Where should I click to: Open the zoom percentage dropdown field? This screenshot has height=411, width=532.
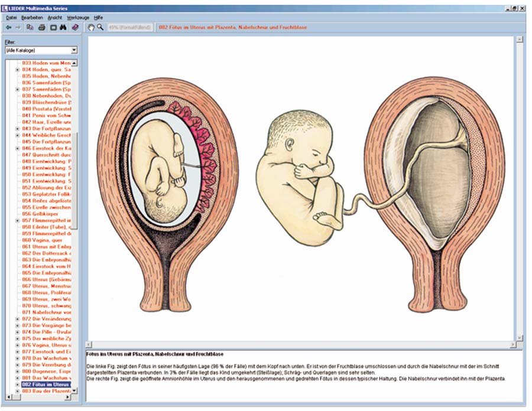[131, 28]
